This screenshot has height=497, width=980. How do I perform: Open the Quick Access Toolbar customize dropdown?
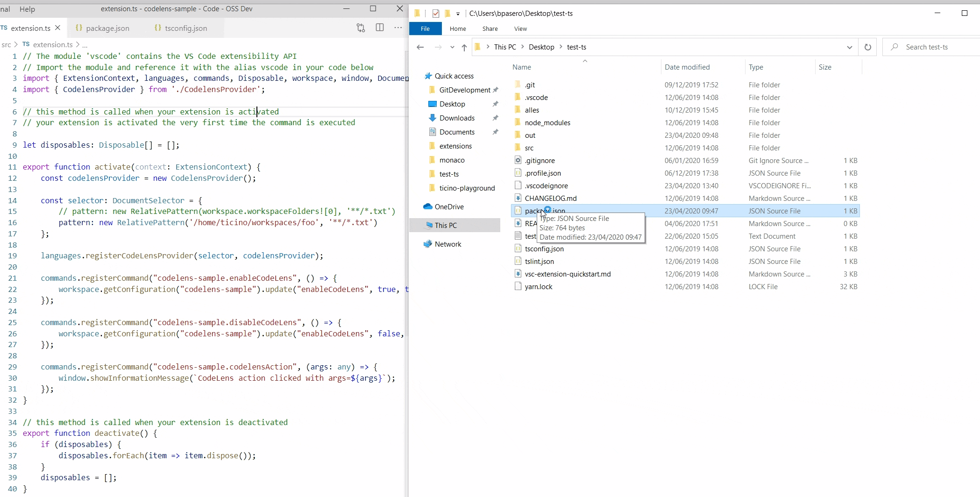[x=458, y=14]
